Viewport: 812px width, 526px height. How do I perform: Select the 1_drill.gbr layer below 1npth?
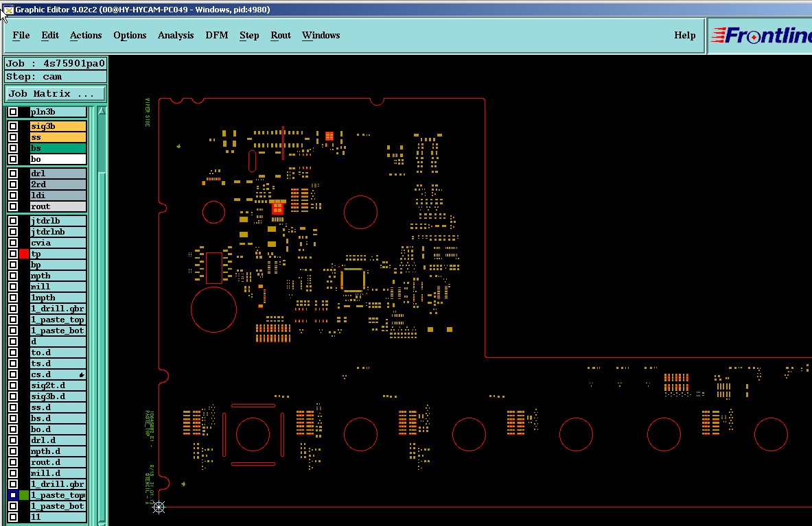(58, 309)
